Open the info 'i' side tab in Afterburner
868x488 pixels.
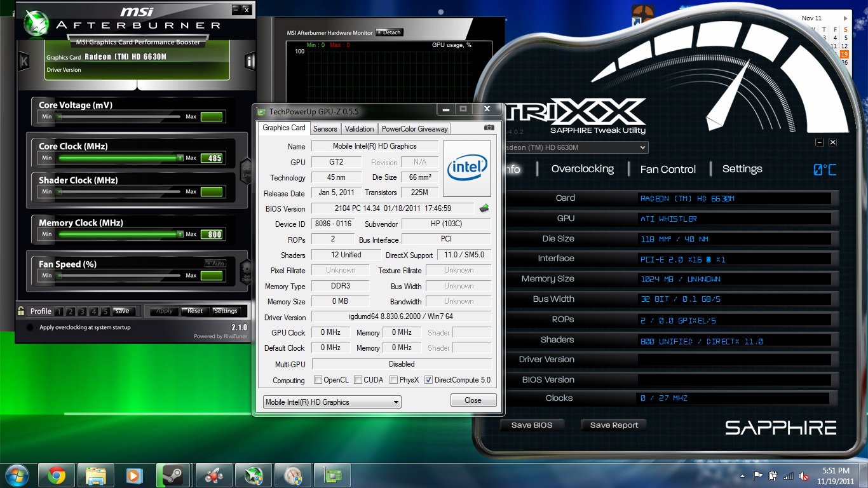pos(250,61)
